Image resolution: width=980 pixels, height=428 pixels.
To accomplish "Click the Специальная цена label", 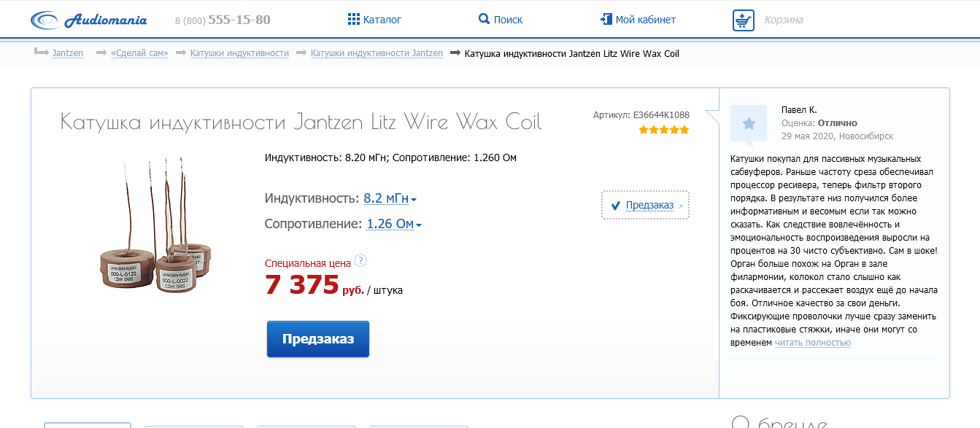I will 308,262.
